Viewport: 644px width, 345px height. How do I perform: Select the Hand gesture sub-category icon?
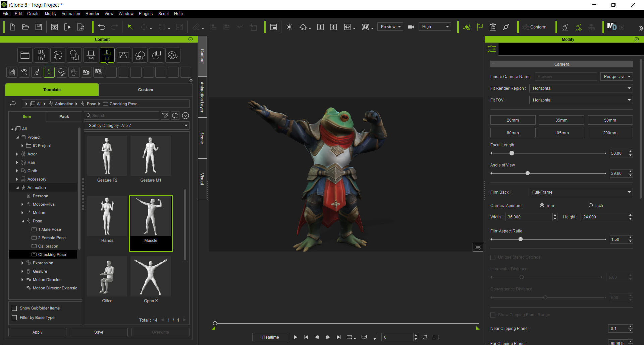coord(74,72)
